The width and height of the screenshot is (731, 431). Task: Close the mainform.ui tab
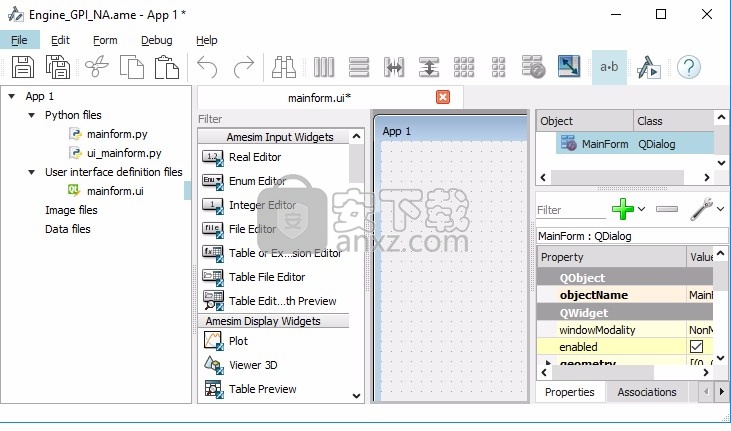(x=443, y=97)
